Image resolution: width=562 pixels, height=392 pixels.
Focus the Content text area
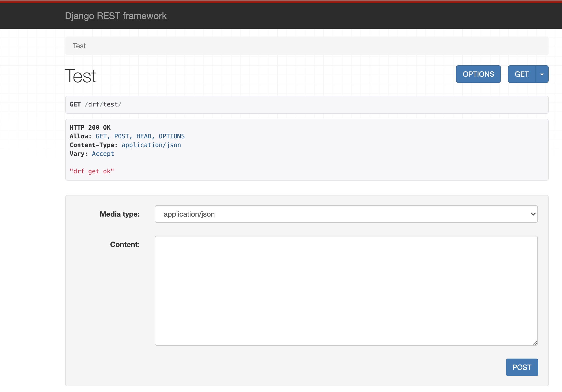(x=346, y=291)
